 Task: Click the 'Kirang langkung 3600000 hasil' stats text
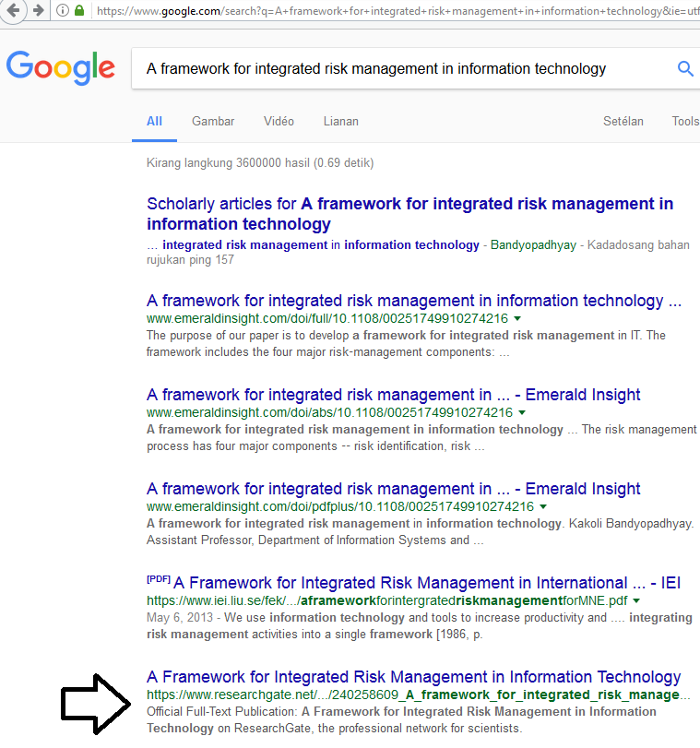[x=259, y=162]
